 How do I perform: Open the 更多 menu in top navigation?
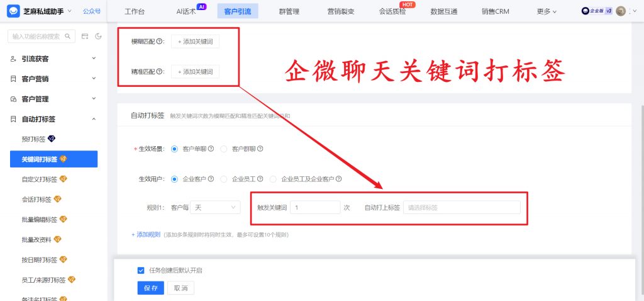pos(547,11)
